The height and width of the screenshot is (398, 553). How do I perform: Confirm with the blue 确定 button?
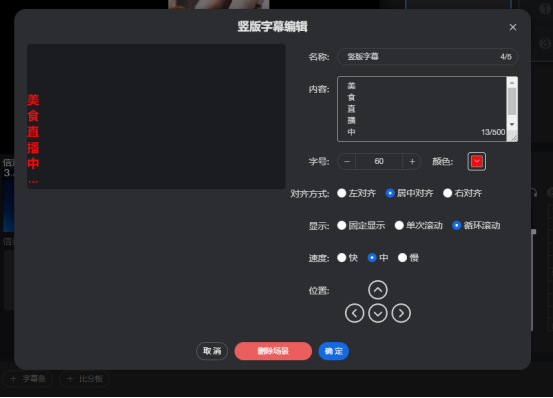(x=333, y=351)
